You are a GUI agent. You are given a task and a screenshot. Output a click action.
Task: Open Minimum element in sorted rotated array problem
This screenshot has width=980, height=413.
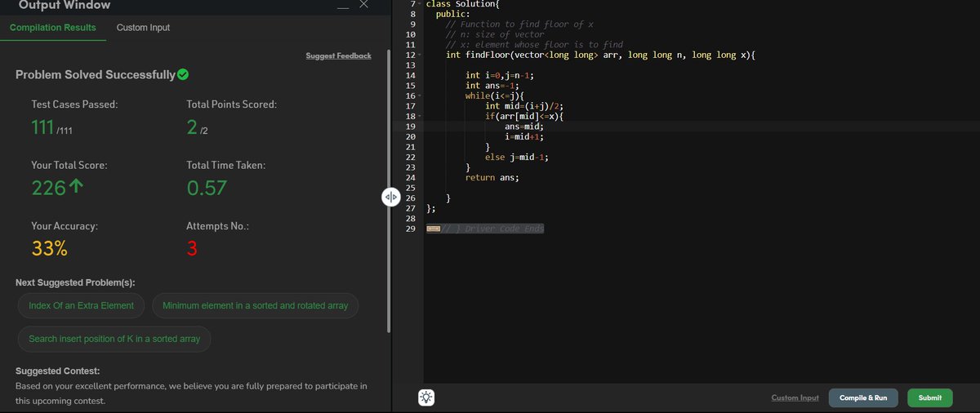(256, 305)
